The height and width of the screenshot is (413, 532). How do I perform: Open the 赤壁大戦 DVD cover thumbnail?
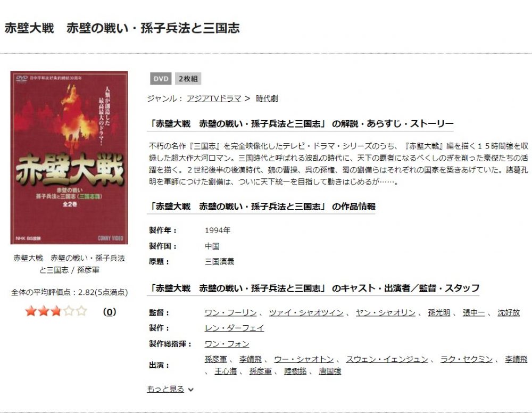click(69, 158)
